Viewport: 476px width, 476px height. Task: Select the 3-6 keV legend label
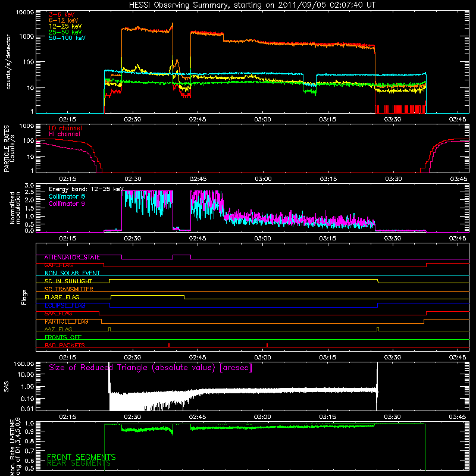pyautogui.click(x=62, y=14)
